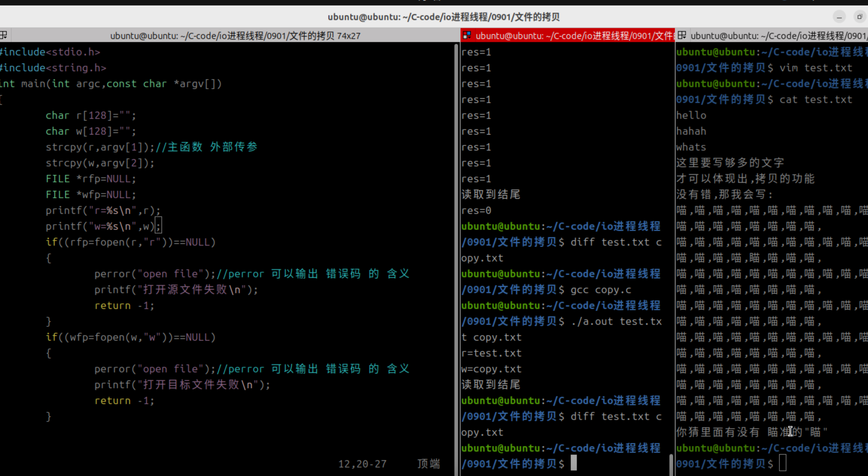The width and height of the screenshot is (868, 476).
Task: Focus the right pane's title bar text
Action: (x=779, y=36)
